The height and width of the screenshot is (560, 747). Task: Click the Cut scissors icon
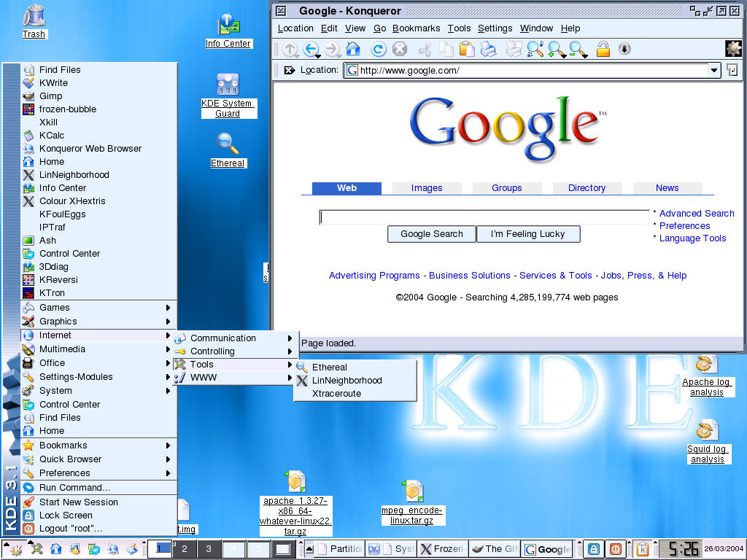point(425,49)
